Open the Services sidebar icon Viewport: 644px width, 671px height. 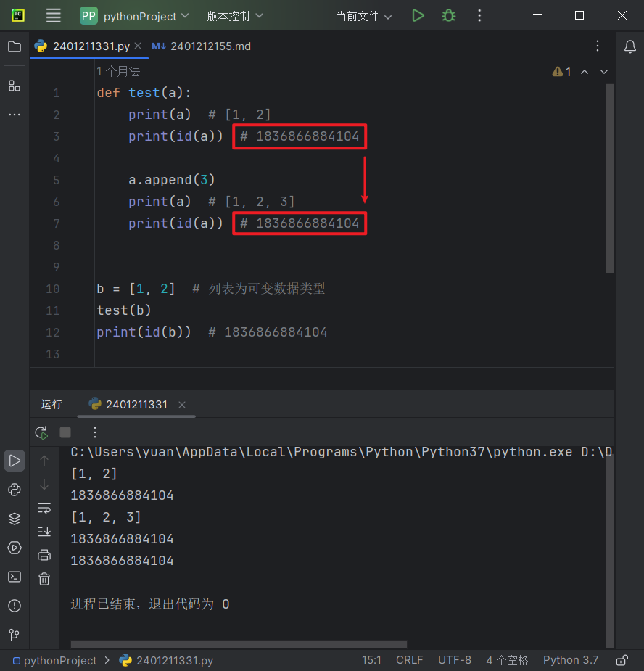click(x=15, y=548)
